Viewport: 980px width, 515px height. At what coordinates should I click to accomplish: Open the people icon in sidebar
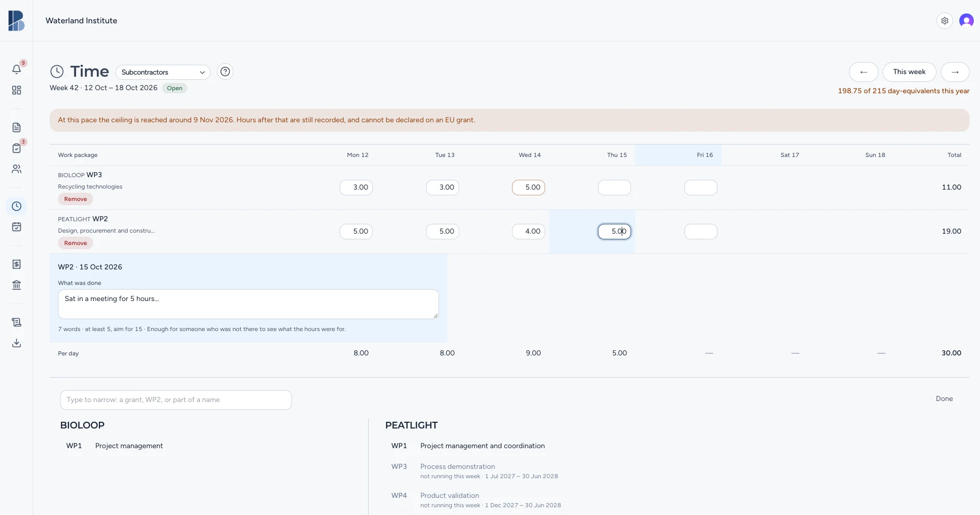[x=17, y=169]
